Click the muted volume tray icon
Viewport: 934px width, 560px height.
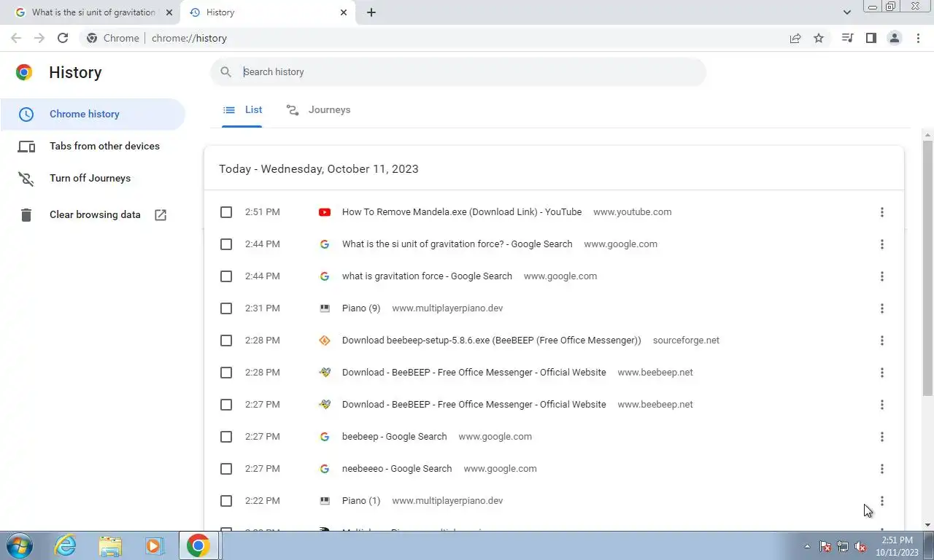tap(860, 546)
